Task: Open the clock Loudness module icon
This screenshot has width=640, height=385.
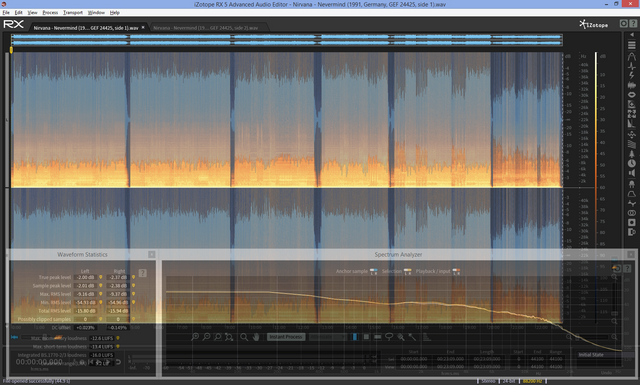Action: coord(632,164)
